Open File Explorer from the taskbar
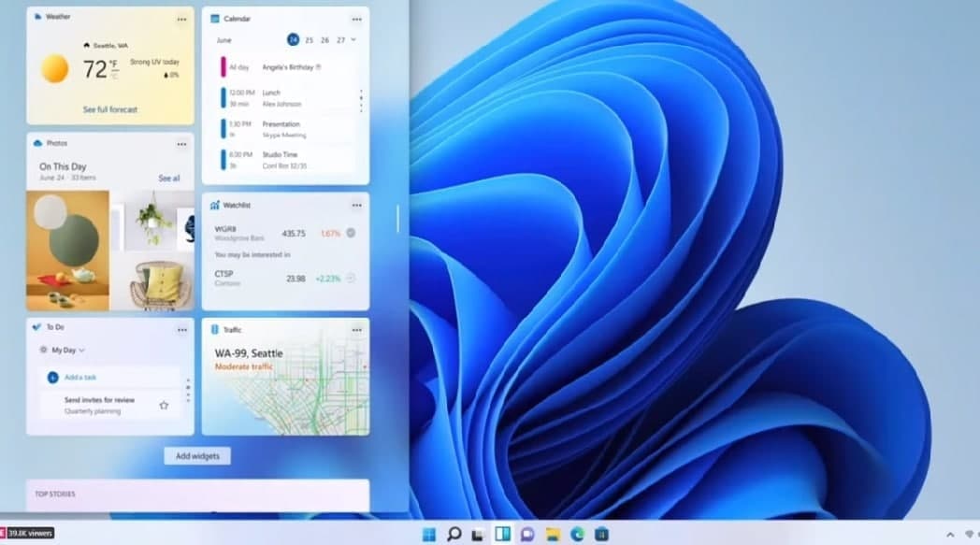The image size is (980, 545). (x=553, y=534)
